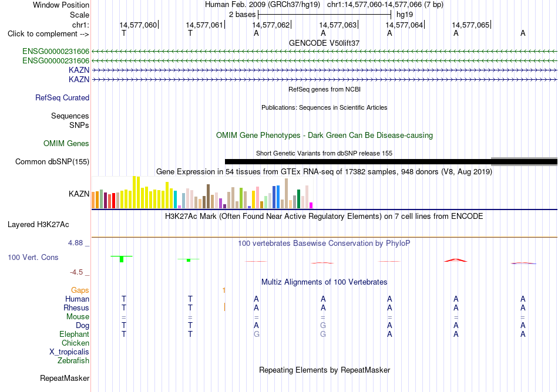
Task: Click the Elephant alignment row label
Action: pyautogui.click(x=75, y=334)
